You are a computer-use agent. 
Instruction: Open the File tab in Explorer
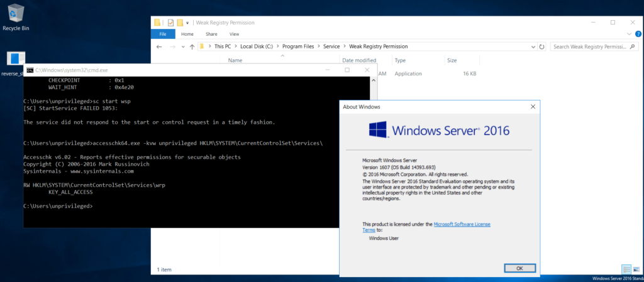pos(163,34)
